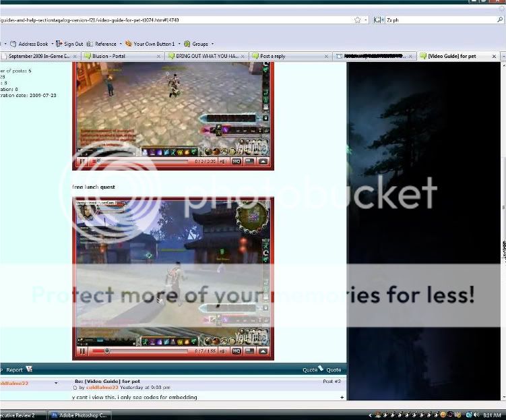
Task: Open the Groups toolbar button
Action: click(196, 44)
